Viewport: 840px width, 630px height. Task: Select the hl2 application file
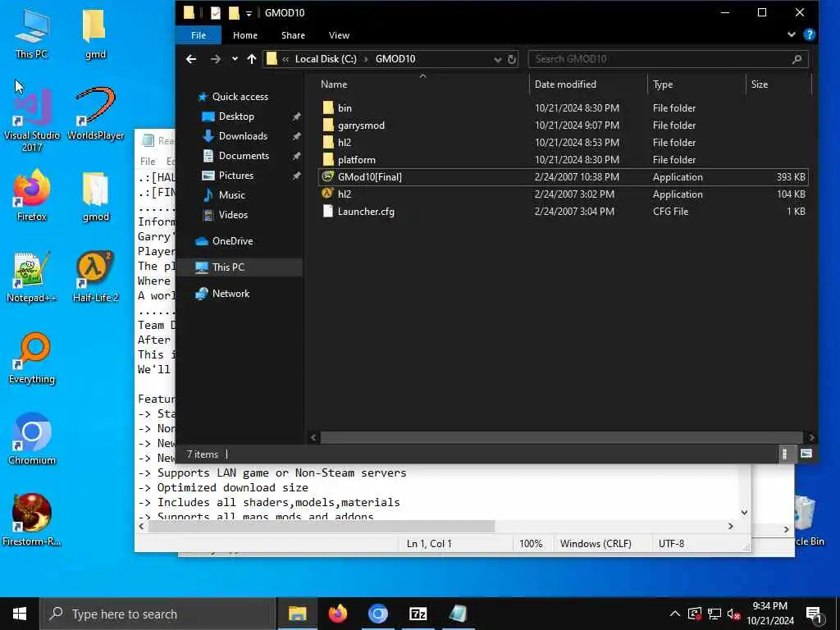pyautogui.click(x=563, y=194)
